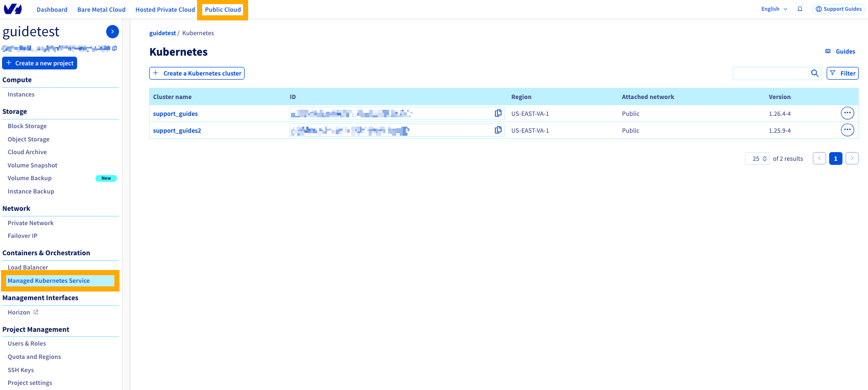The height and width of the screenshot is (390, 868).
Task: Copy the support_guides cluster ID
Action: [x=498, y=113]
